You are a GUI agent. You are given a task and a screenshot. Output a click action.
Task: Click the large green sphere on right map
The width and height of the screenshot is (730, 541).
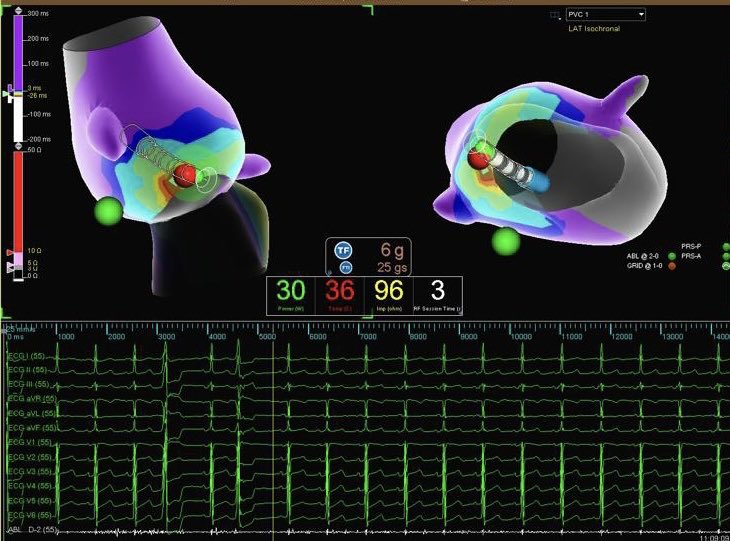point(506,242)
